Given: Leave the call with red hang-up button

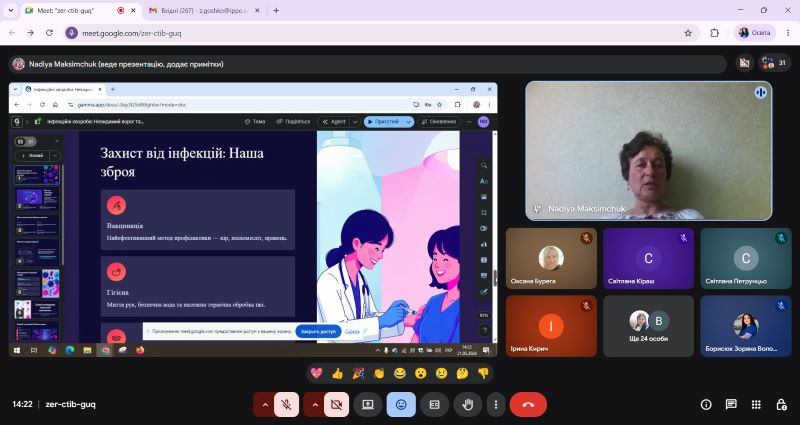Looking at the screenshot, I should click(x=528, y=405).
